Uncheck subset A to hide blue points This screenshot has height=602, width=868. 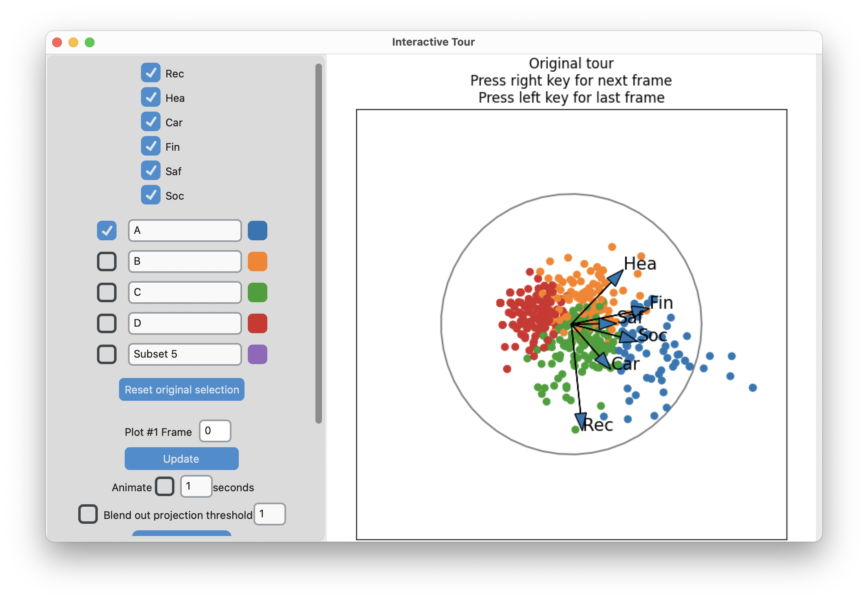click(x=106, y=230)
